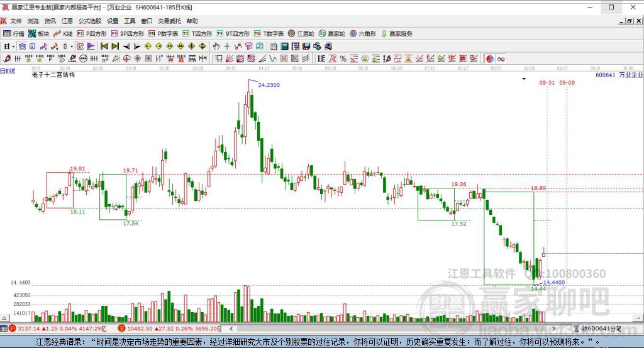Open the 赢家轮 wheel tool
Viewport: 644px width, 348px height.
332,34
